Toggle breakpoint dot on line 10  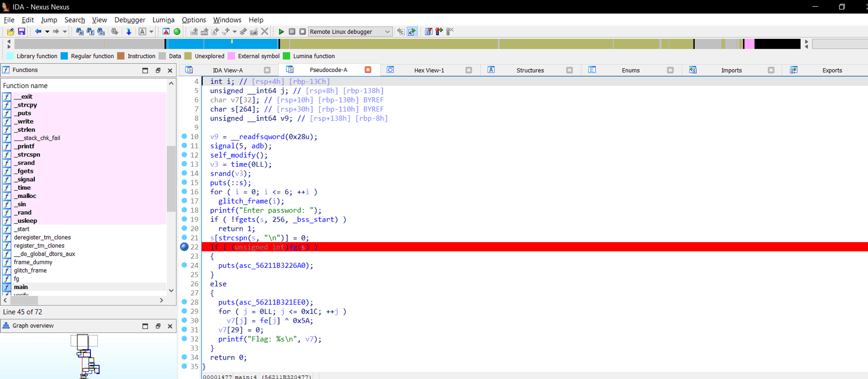pyautogui.click(x=184, y=136)
